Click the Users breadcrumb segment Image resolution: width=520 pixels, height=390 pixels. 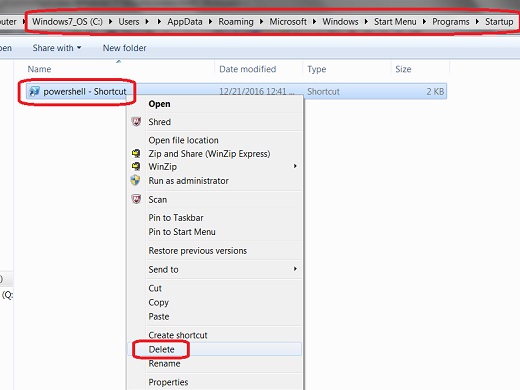129,22
